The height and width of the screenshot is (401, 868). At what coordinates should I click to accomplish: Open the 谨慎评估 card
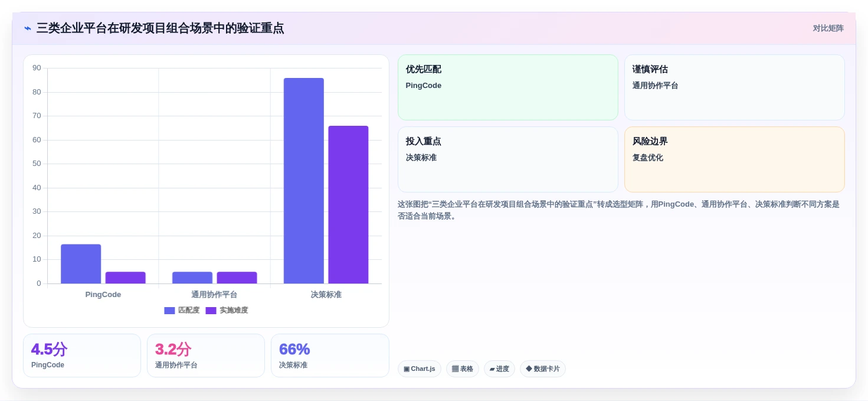coord(735,87)
